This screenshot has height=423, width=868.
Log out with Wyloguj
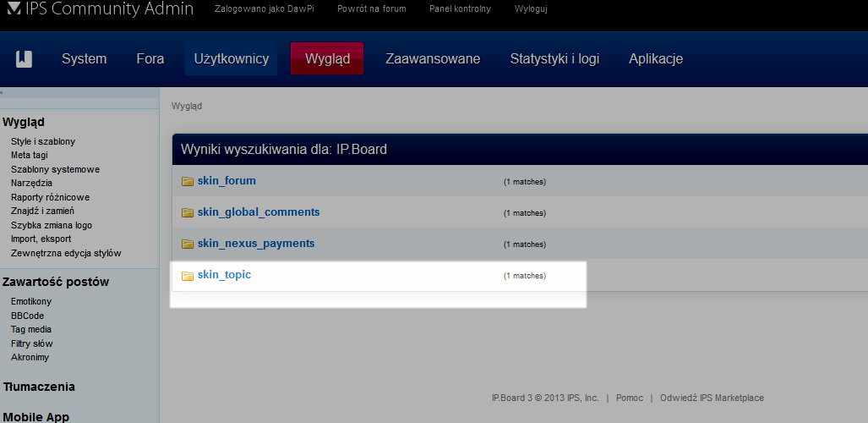[x=531, y=8]
